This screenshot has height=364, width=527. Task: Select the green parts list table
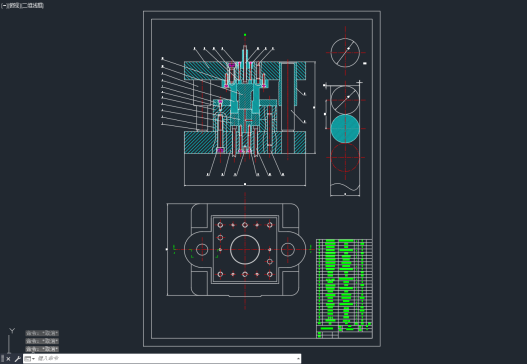344,288
